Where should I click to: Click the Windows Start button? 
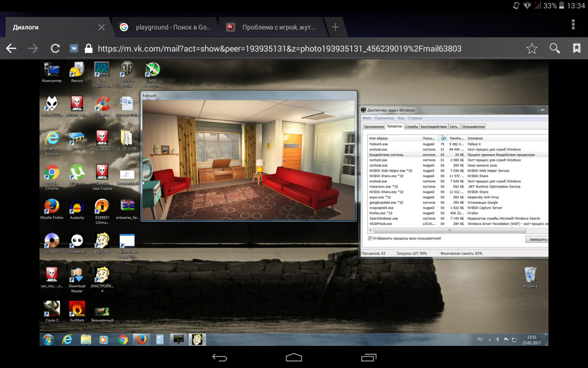point(48,339)
